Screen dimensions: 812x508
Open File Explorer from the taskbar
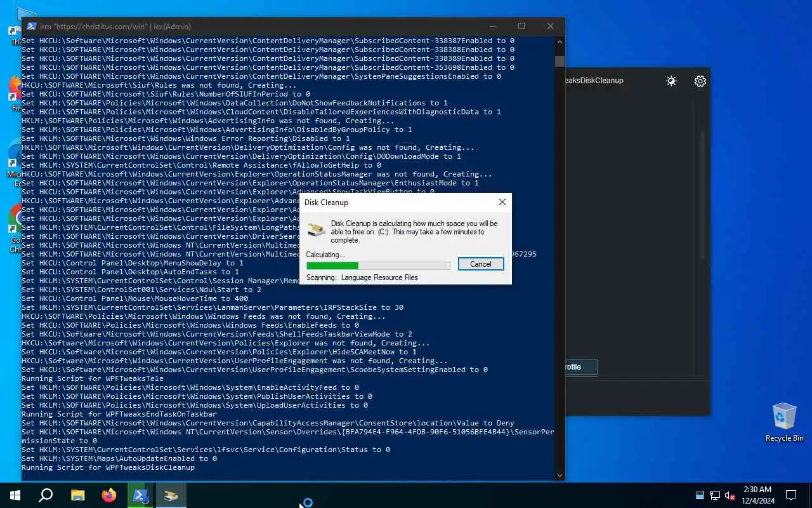[77, 495]
